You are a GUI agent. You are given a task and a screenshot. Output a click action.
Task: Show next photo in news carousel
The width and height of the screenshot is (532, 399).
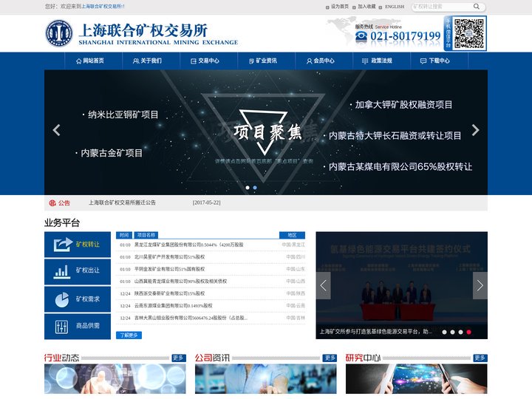click(480, 285)
